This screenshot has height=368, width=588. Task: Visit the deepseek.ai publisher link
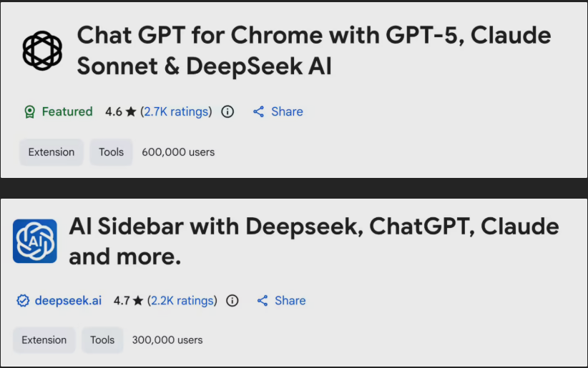point(68,301)
